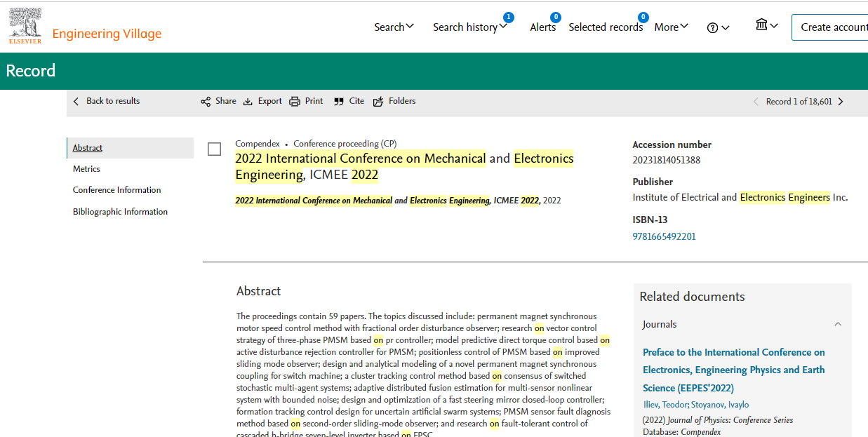
Task: Click the Selected records count badge
Action: (643, 17)
